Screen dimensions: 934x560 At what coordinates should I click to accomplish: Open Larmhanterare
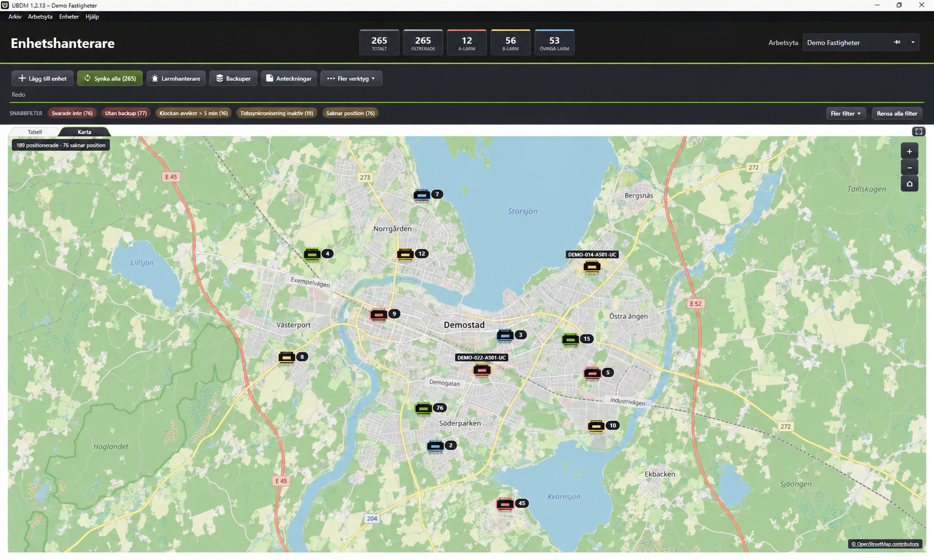pyautogui.click(x=176, y=78)
